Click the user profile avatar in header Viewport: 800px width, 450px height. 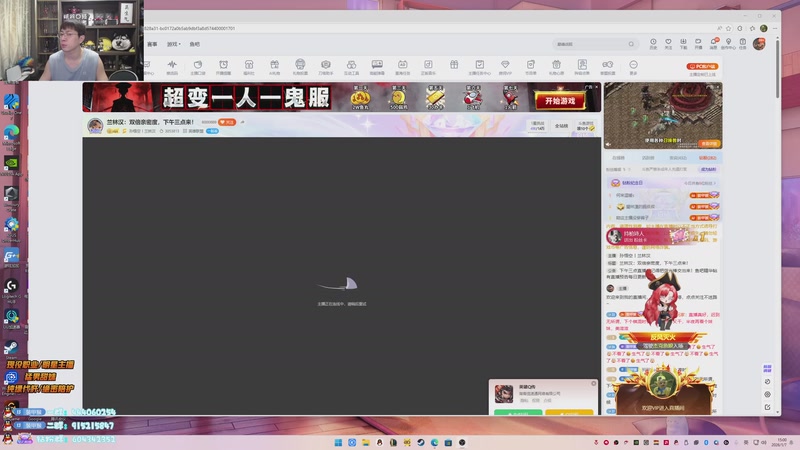coord(759,44)
